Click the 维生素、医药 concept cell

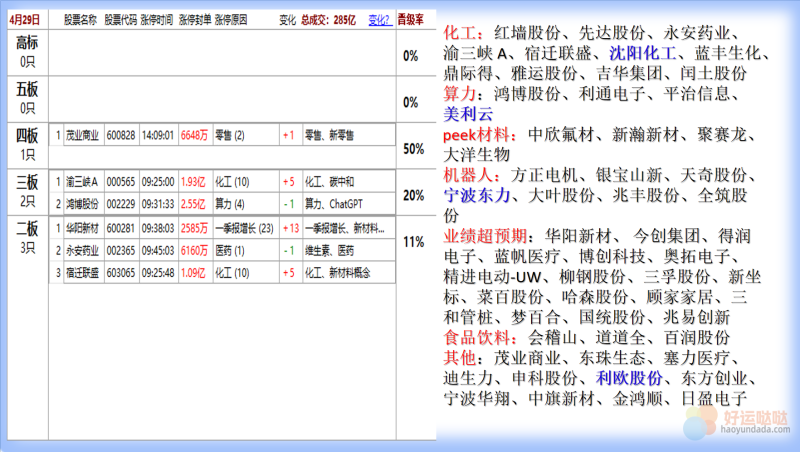click(x=329, y=250)
